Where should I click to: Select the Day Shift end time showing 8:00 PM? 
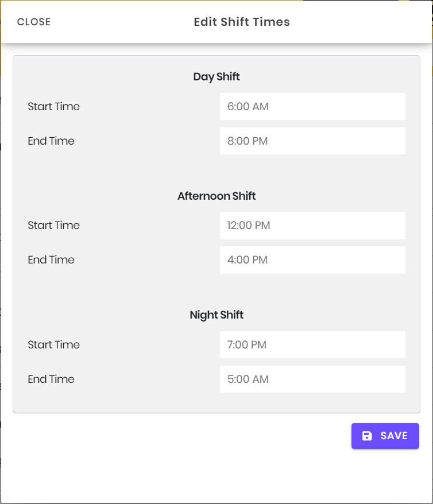(x=312, y=141)
